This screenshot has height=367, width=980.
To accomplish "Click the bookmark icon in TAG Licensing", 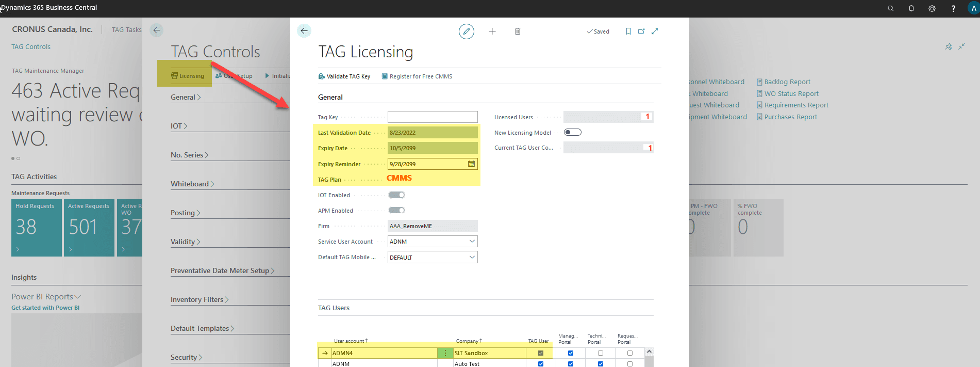I will click(x=628, y=31).
